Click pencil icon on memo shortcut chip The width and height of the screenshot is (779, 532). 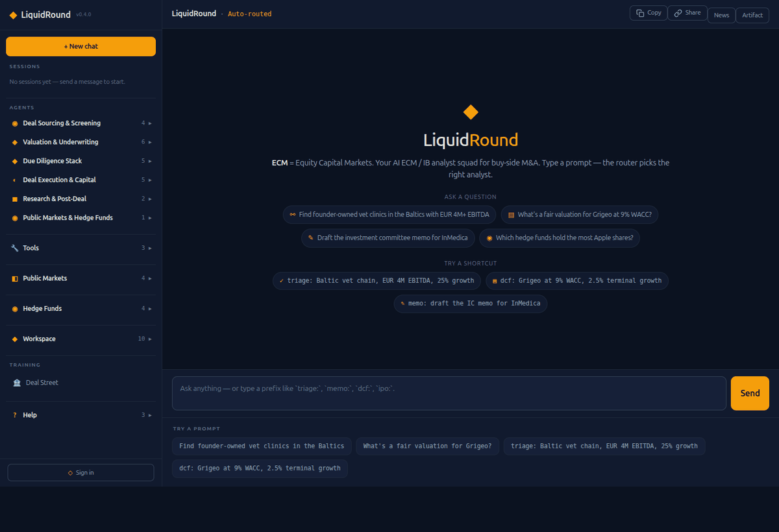402,304
